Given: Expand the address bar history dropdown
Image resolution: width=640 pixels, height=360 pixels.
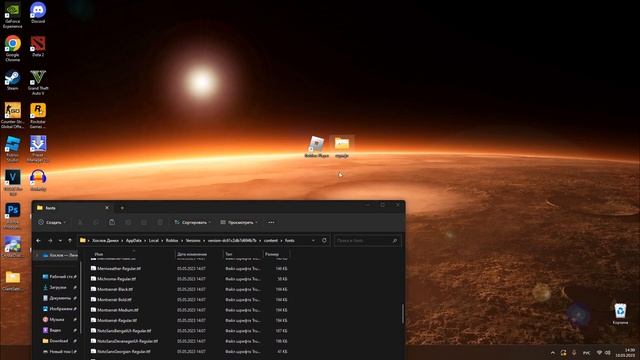Looking at the screenshot, I should (x=313, y=240).
